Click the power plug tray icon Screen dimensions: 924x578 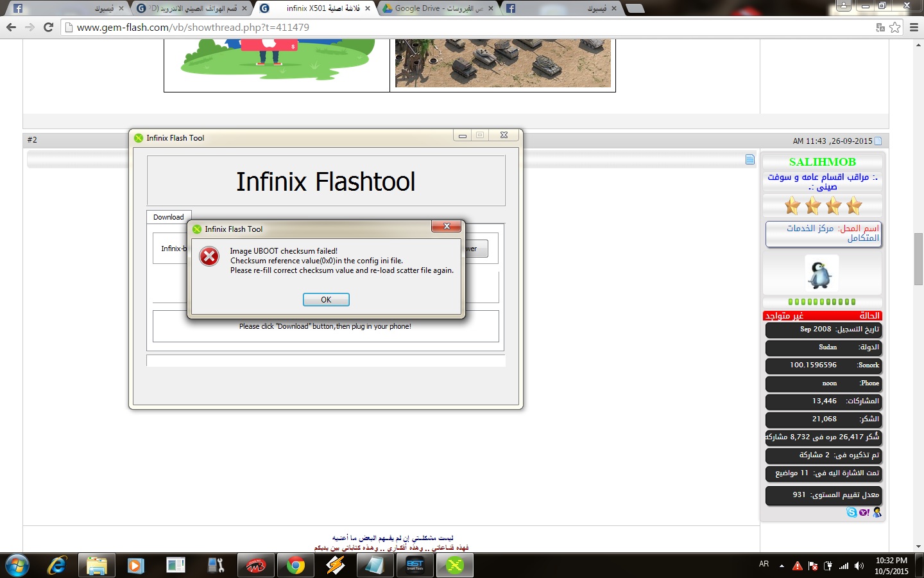pyautogui.click(x=828, y=566)
